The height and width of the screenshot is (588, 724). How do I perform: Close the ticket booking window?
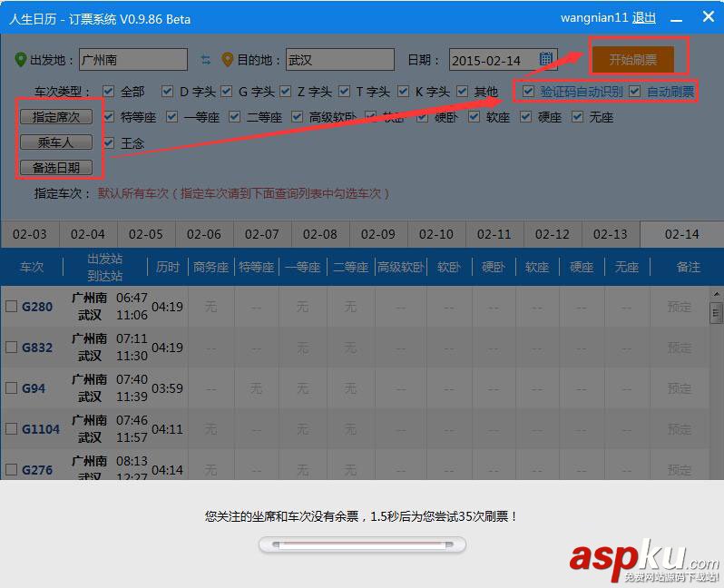(709, 17)
